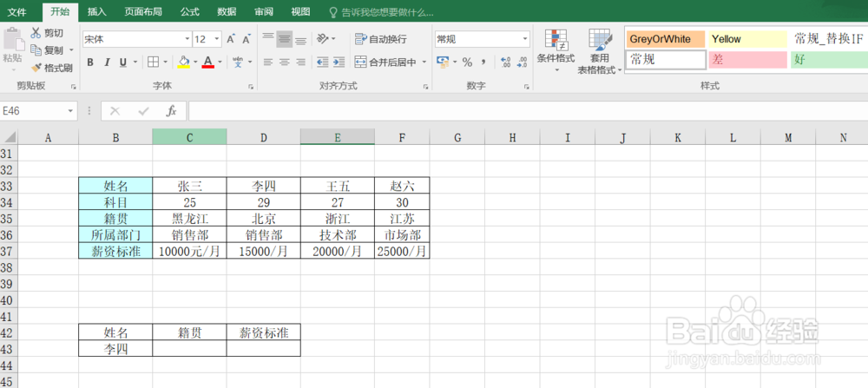Expand the font color dropdown arrow

coord(220,62)
